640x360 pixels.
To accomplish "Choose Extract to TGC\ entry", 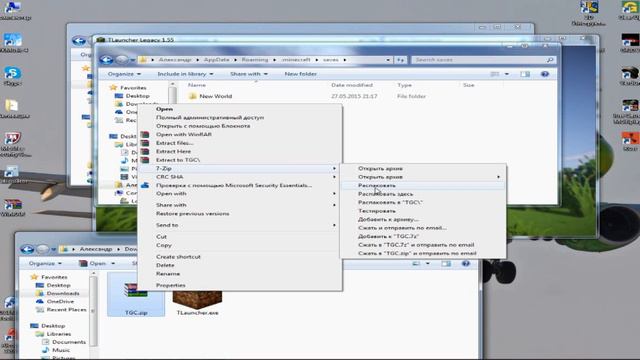I will [x=178, y=160].
